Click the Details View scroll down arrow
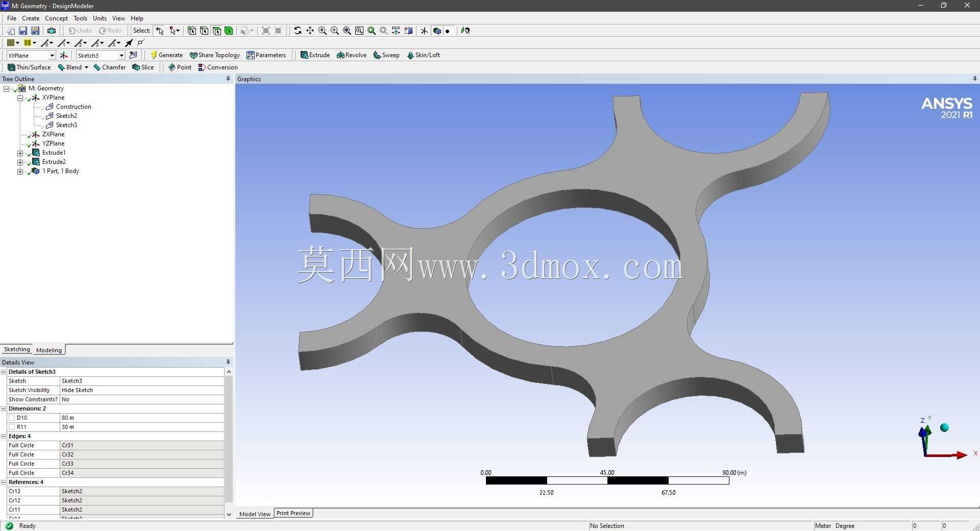Screen dimensions: 980x531 [229, 514]
